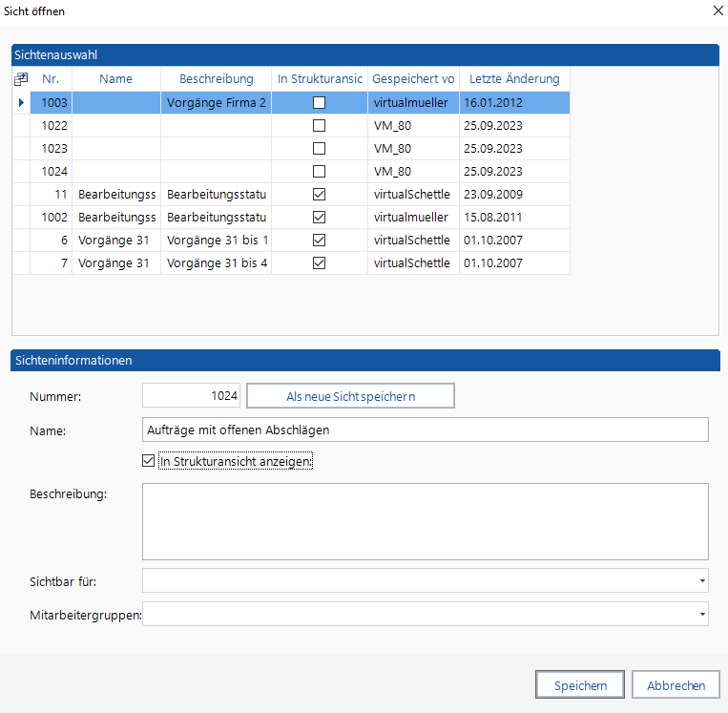Viewport: 728px width, 713px height.
Task: Sort by the 'Nr.' column header
Action: click(x=51, y=79)
